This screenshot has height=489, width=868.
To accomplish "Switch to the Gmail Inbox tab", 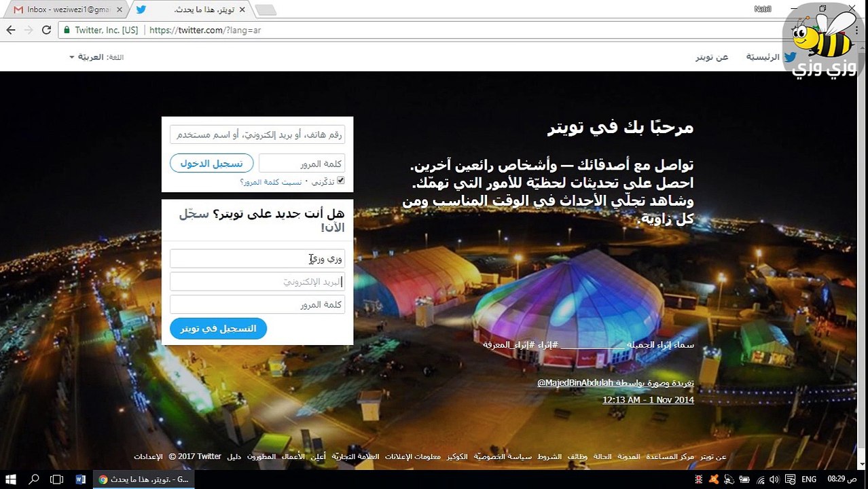I will (68, 10).
